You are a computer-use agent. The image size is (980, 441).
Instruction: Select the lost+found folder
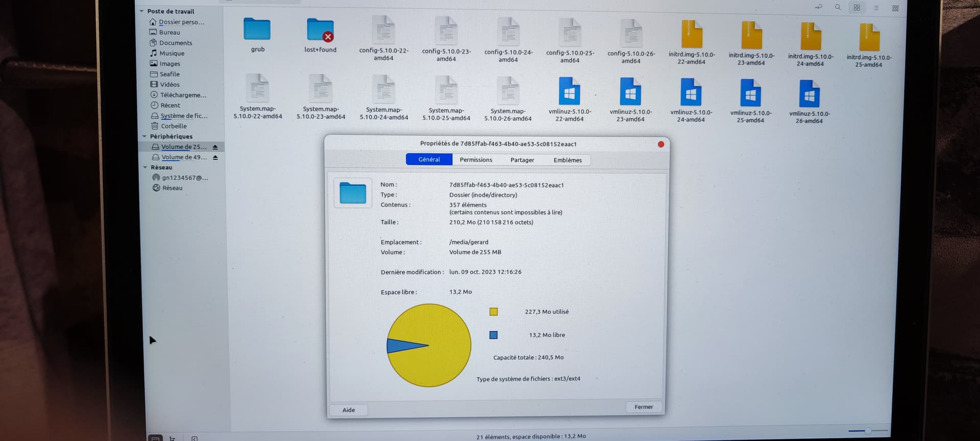tap(320, 35)
